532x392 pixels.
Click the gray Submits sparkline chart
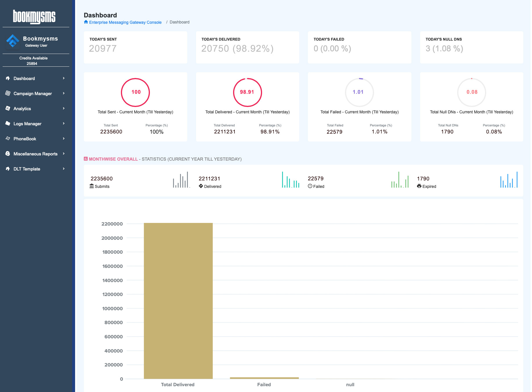(181, 179)
